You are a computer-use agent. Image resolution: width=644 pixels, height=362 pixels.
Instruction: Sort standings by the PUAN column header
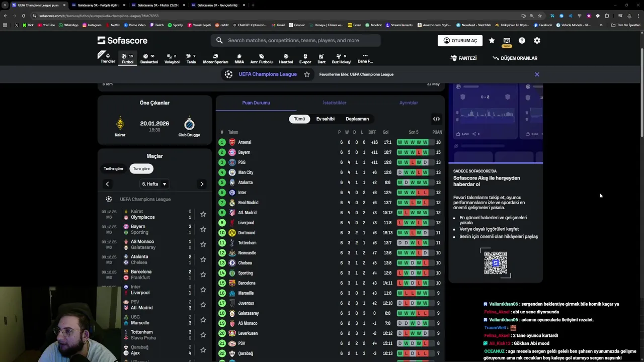click(x=437, y=132)
